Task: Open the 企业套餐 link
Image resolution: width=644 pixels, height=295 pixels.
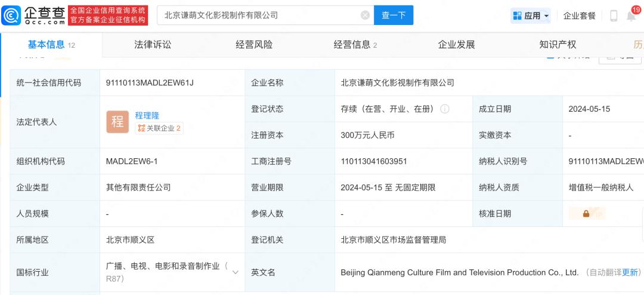Action: click(x=580, y=16)
